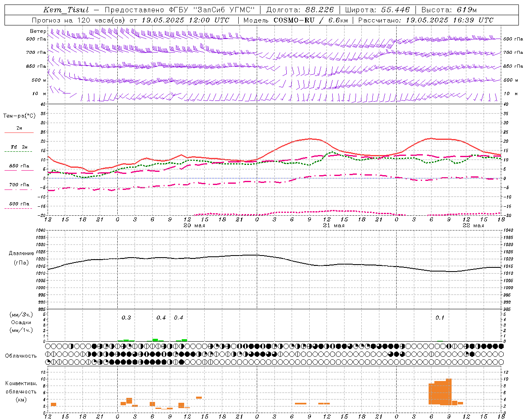525x420 pixels.
Task: Click the 850 гПа temperature legend entry
Action: [x=19, y=166]
